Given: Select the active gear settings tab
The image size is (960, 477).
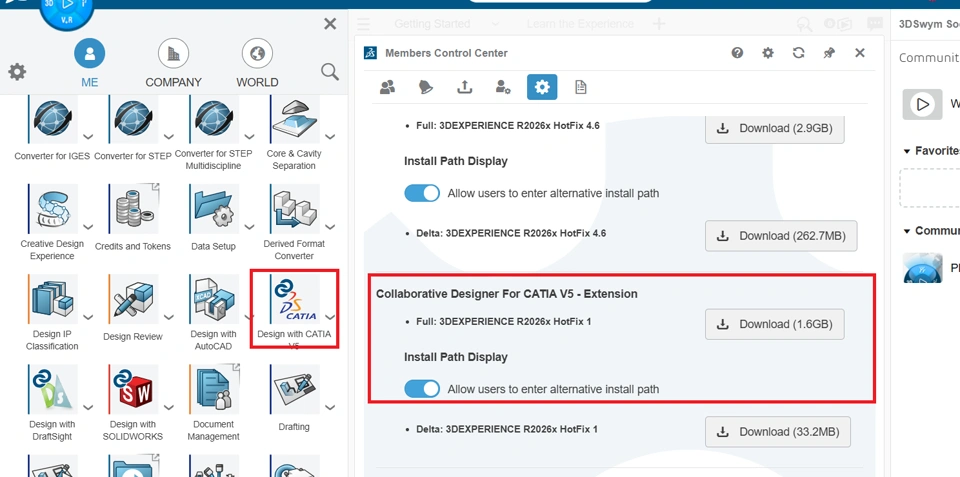Looking at the screenshot, I should (542, 88).
